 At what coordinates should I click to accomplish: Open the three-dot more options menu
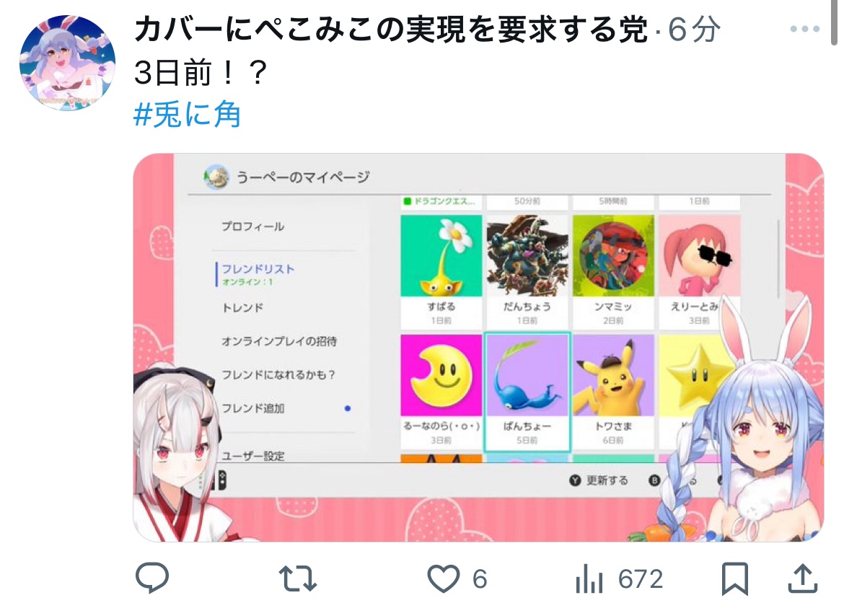pyautogui.click(x=805, y=29)
